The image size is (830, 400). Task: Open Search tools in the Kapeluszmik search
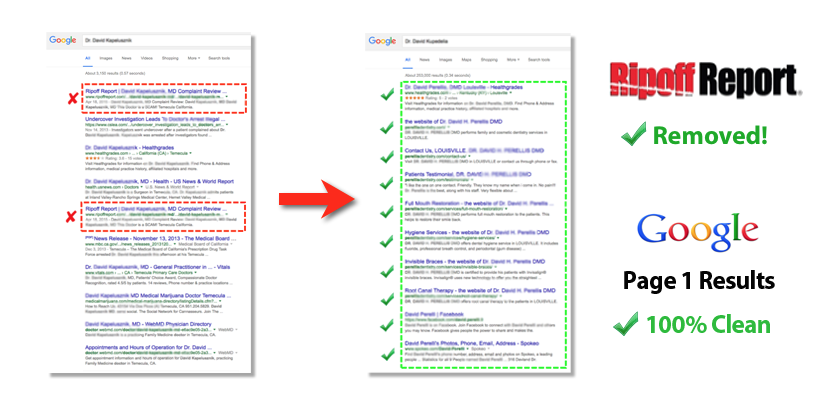[219, 58]
